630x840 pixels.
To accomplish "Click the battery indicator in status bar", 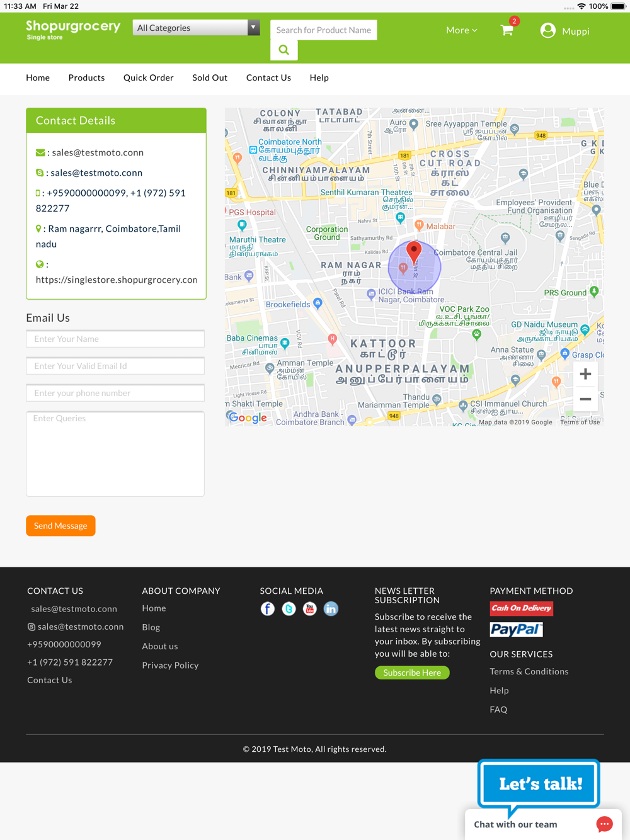I will coord(618,6).
